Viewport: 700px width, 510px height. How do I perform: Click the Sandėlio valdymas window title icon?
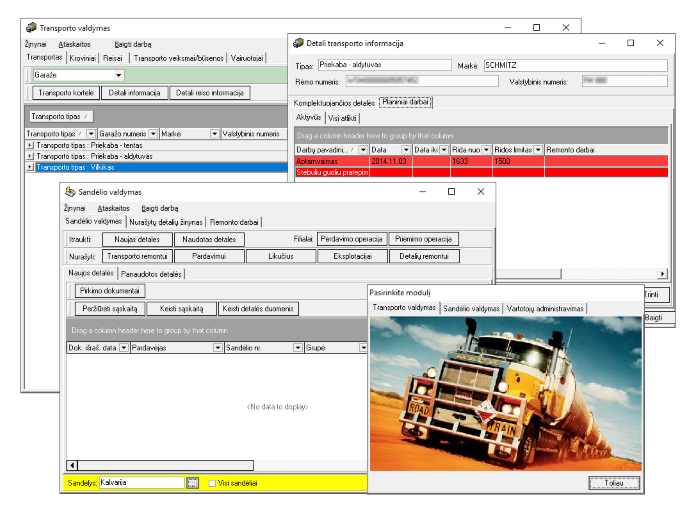point(70,192)
